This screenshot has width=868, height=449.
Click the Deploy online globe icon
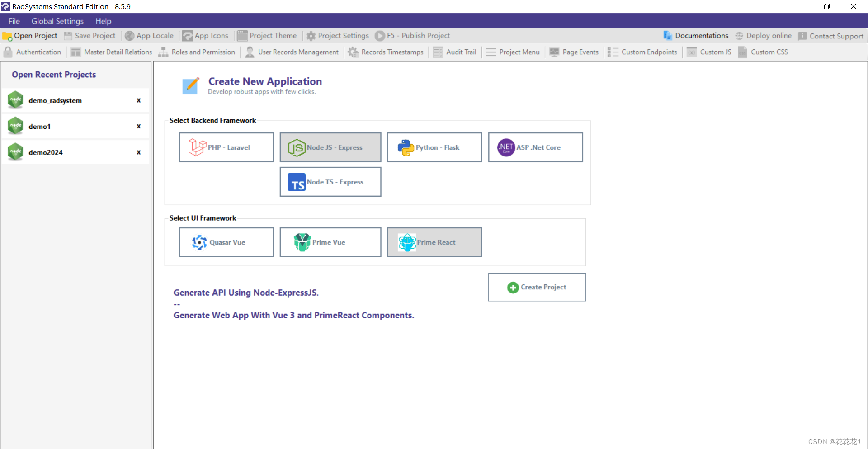(x=739, y=36)
